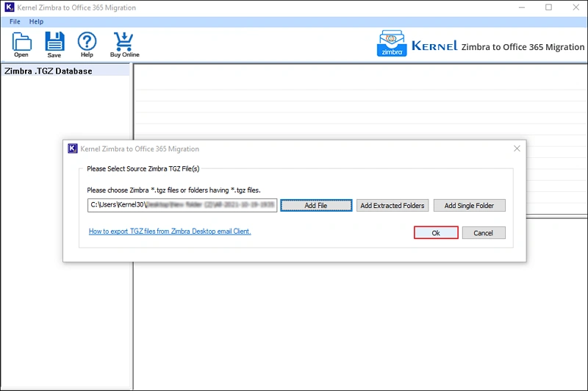Click the TGZ file path input field
This screenshot has width=588, height=391.
[x=182, y=206]
